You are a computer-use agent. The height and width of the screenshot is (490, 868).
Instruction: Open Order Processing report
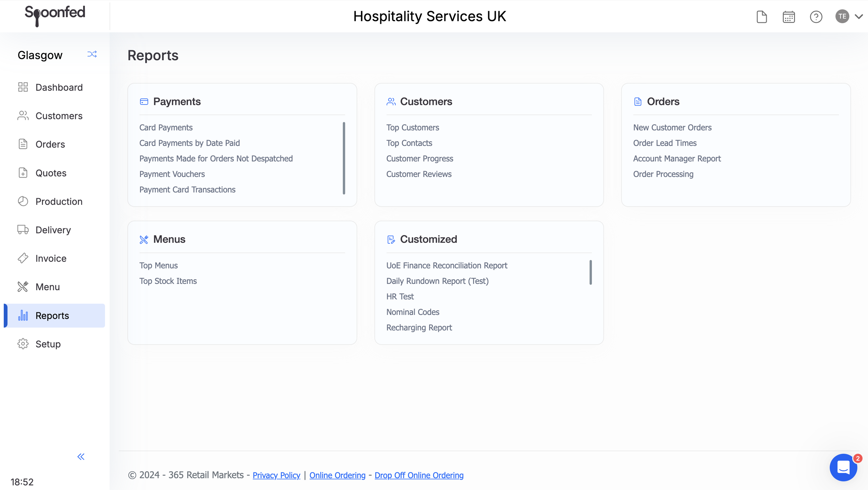pos(663,174)
